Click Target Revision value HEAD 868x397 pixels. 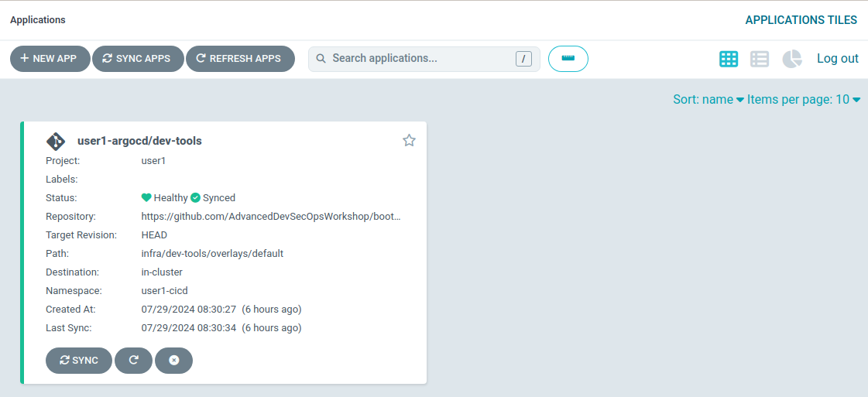point(154,235)
